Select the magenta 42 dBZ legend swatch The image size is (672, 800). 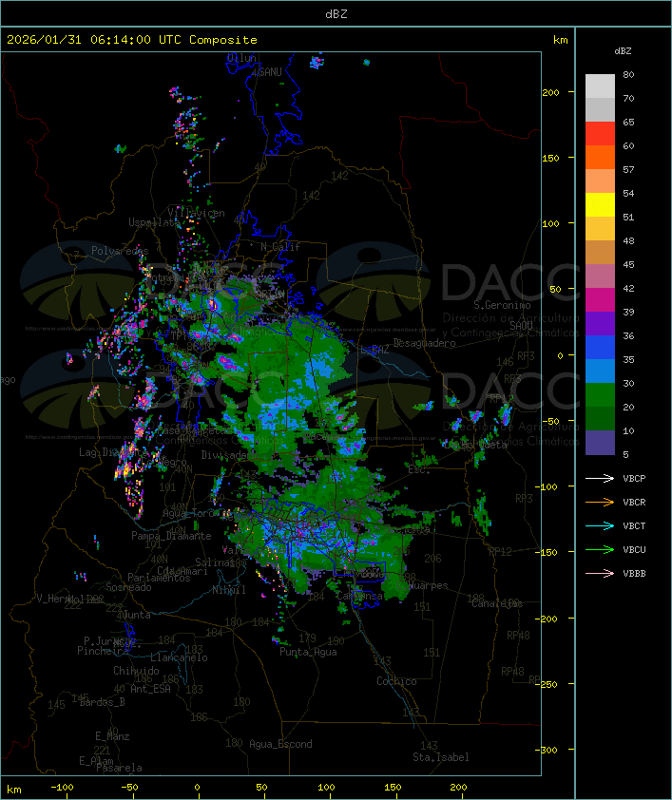tap(600, 300)
